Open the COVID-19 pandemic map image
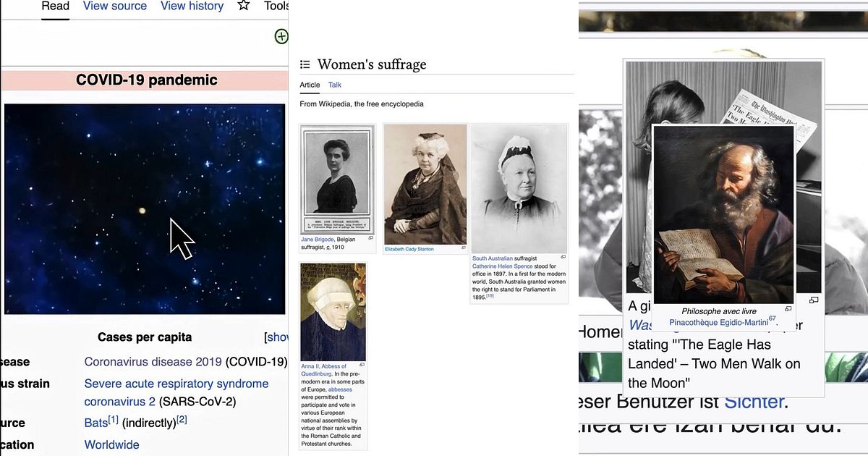Viewport: 868px width, 456px height. click(145, 208)
